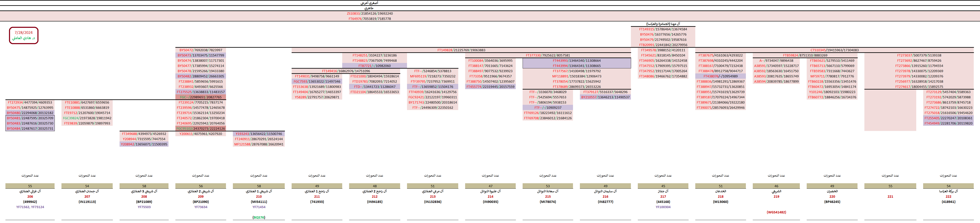Screen dimensions: 980x223
Task: Click sample number 221
Action: tap(890, 197)
